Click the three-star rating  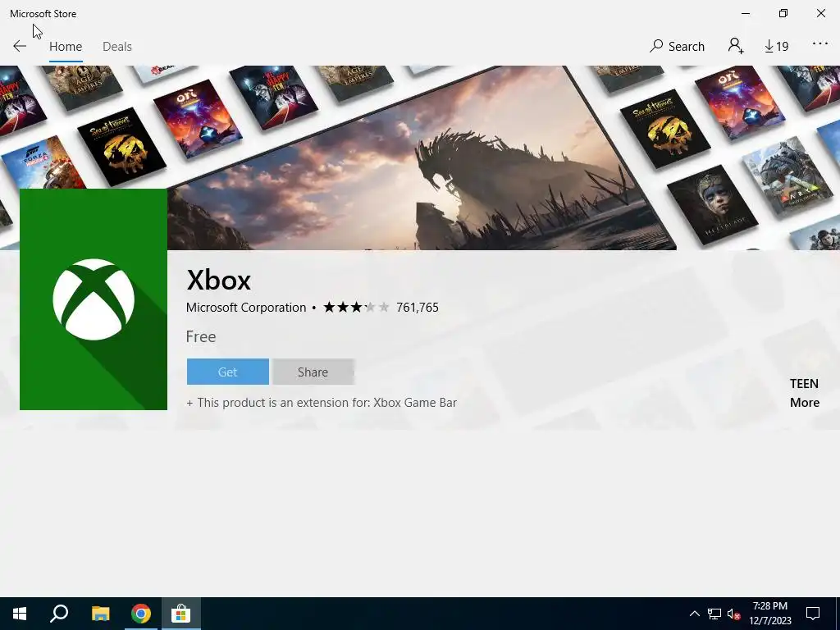coord(356,308)
